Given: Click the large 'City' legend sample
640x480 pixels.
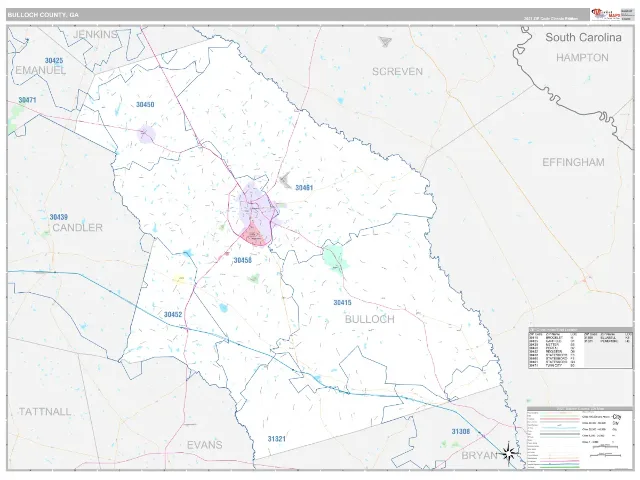Looking at the screenshot, I should point(616,417).
